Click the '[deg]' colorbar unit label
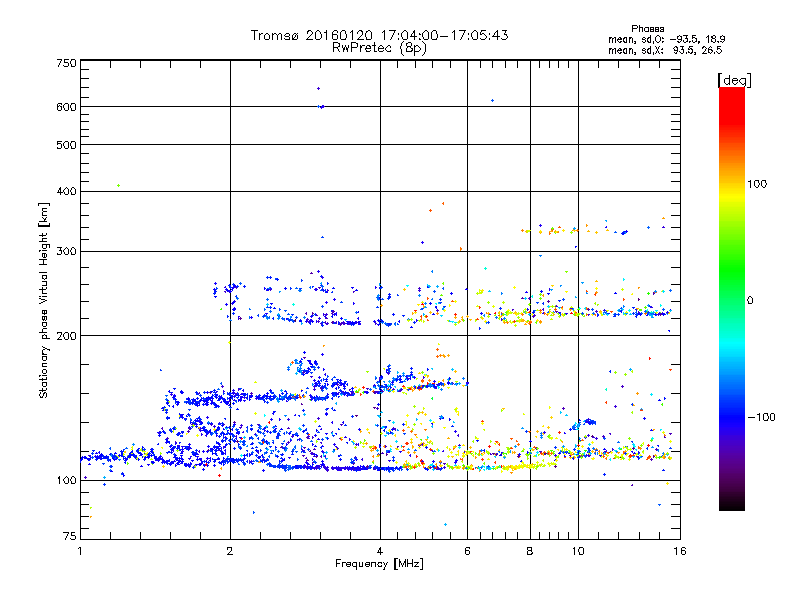 [734, 80]
